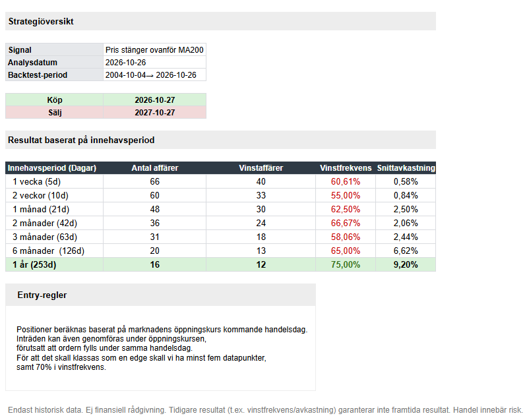Click the Vinstaffärer column header
This screenshot has height=420, width=527.
point(261,168)
